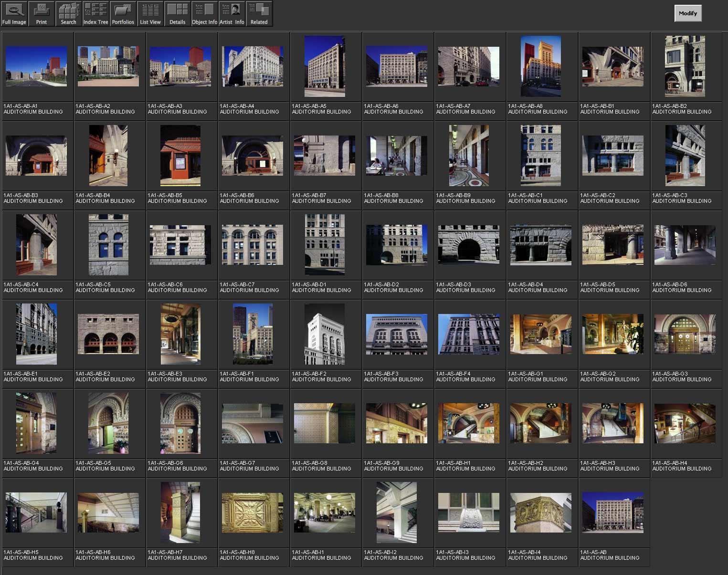Viewport: 728px width, 575px height.
Task: Select thumbnail 1A1-AS-AB-A8
Action: pyautogui.click(x=541, y=66)
